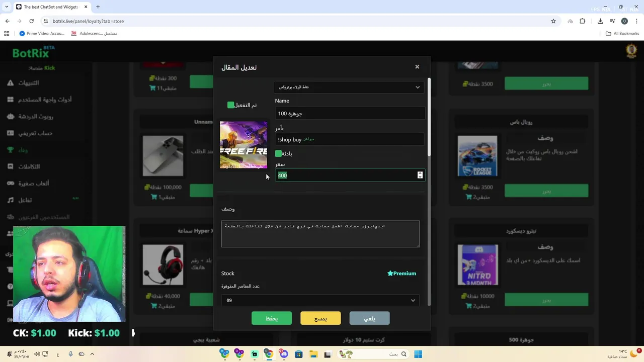Open the All Bookmarks folder
This screenshot has width=644, height=362.
622,34
